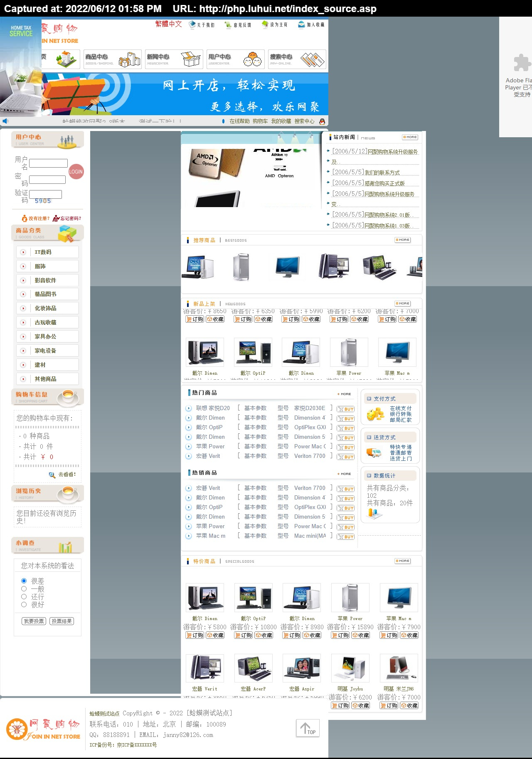Click 订购 under the ￥15890 special item

coord(340,635)
